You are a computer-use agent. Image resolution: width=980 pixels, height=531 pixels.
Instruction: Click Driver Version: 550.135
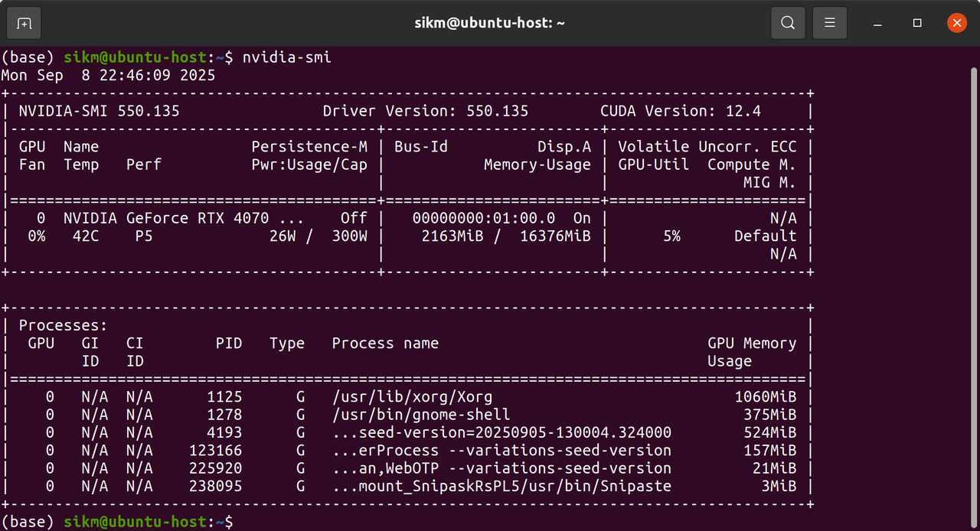tap(426, 111)
